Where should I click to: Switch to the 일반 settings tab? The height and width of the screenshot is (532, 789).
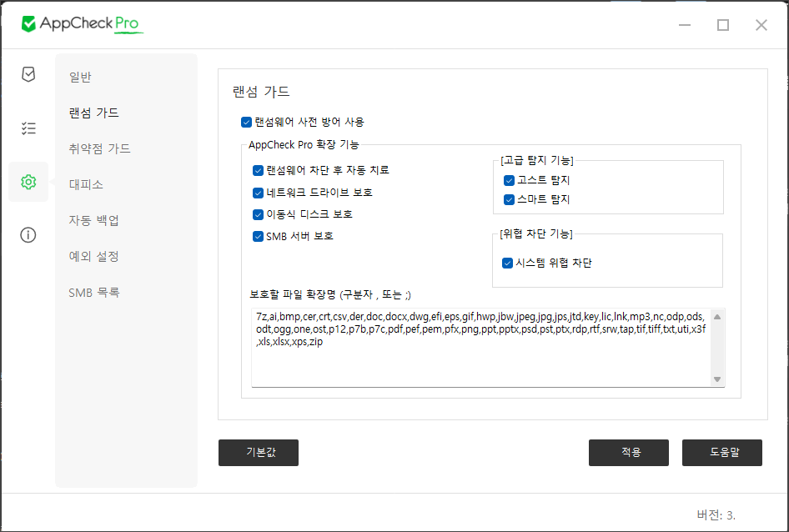(80, 78)
